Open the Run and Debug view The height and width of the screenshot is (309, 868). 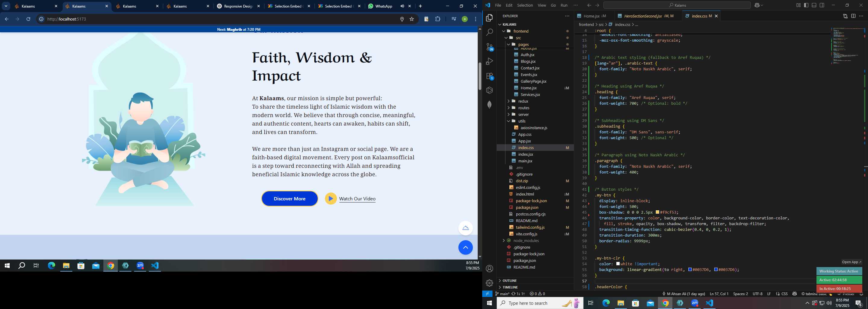click(x=489, y=61)
